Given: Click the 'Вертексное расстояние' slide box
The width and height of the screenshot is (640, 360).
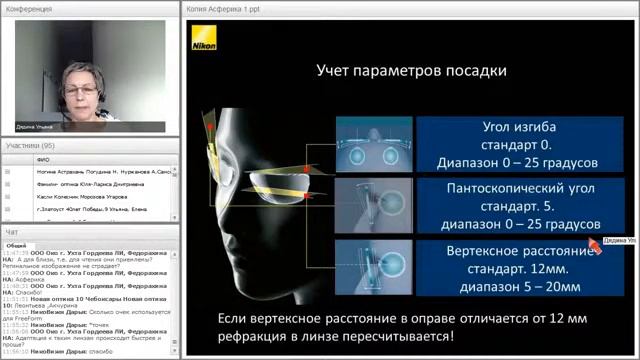Looking at the screenshot, I should (x=520, y=268).
